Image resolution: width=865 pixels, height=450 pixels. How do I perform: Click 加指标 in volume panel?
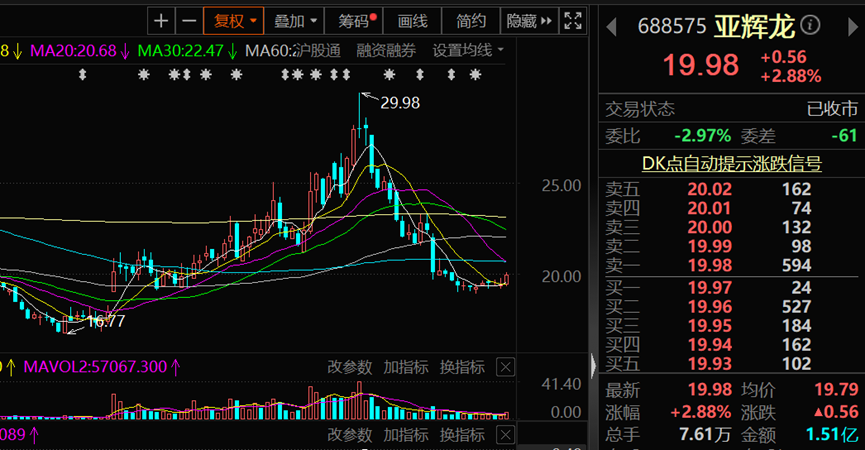405,367
